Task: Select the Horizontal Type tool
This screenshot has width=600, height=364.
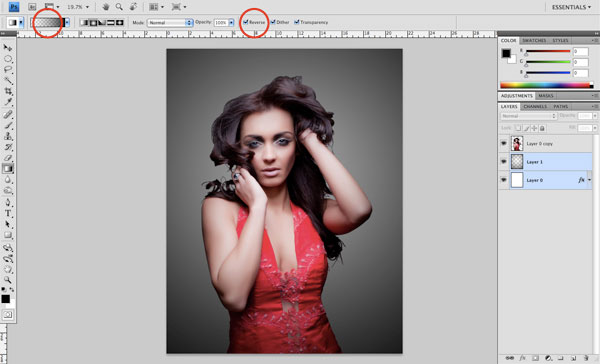Action: pos(8,214)
